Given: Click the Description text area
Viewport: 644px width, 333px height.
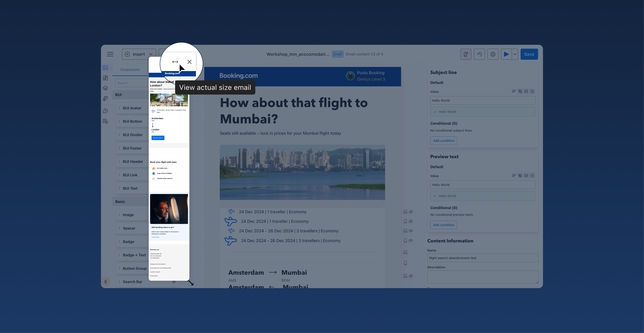Looking at the screenshot, I should coord(483,277).
